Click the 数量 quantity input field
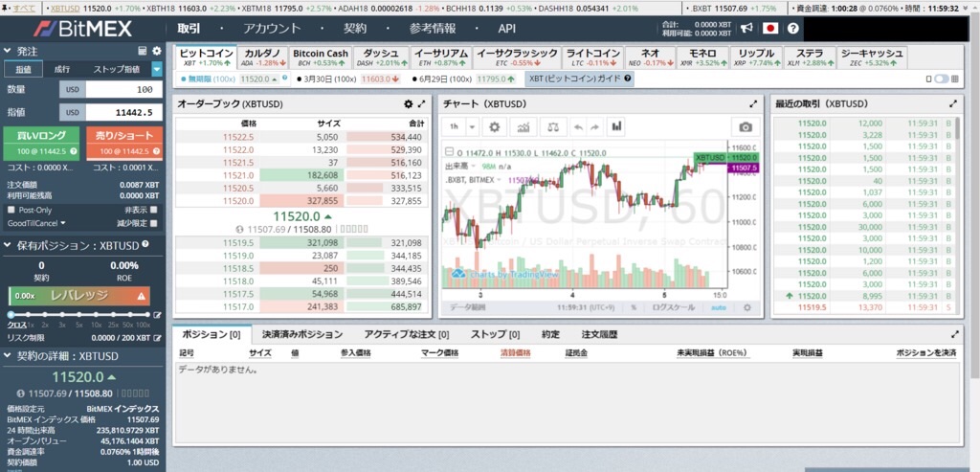 click(123, 89)
